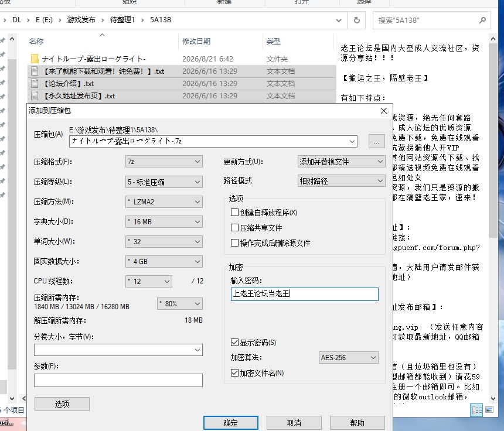Open CPU 线程数 dropdown

(149, 281)
